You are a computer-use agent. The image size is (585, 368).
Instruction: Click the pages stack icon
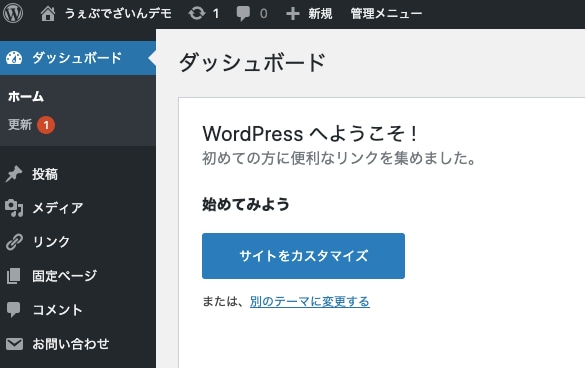(x=13, y=276)
